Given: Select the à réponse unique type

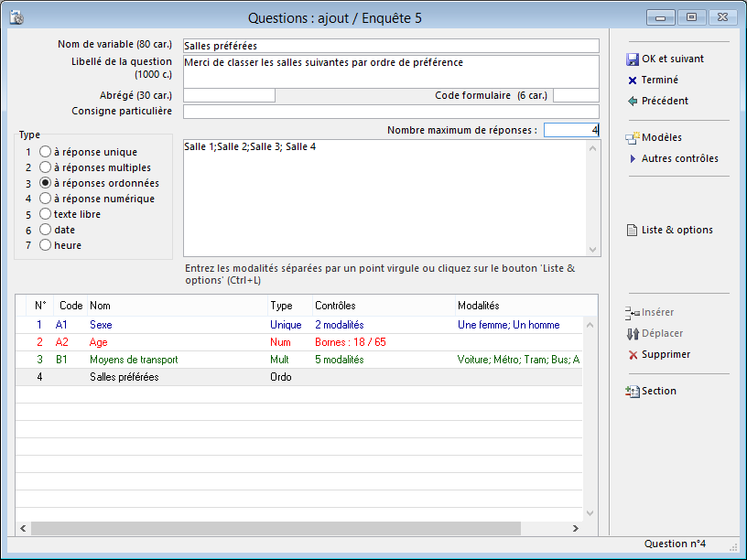Looking at the screenshot, I should (x=45, y=152).
